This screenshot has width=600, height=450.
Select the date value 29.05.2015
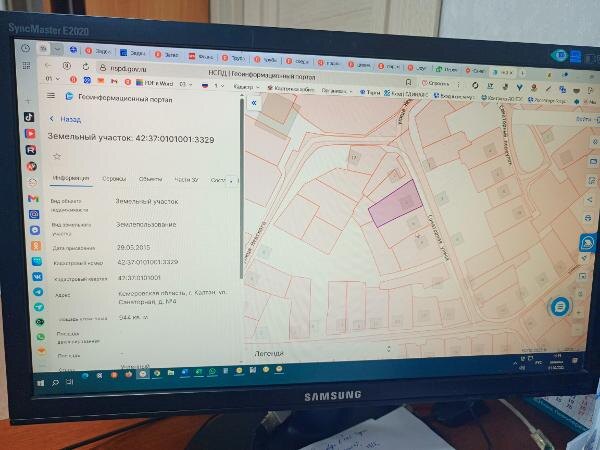pos(133,248)
